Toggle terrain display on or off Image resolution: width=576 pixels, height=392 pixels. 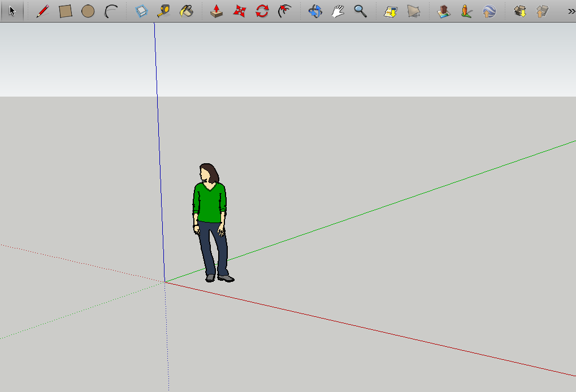click(414, 11)
